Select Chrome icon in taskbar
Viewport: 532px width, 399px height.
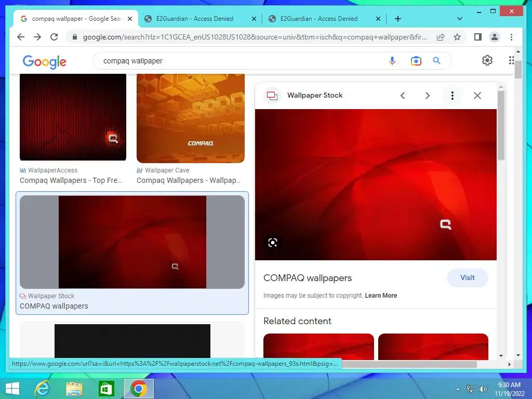point(138,389)
